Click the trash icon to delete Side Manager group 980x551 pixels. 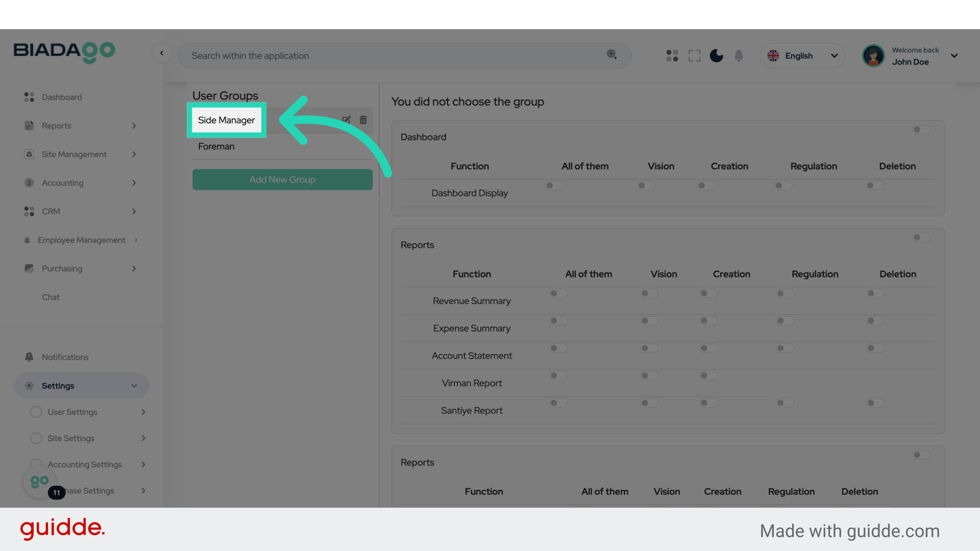point(363,120)
